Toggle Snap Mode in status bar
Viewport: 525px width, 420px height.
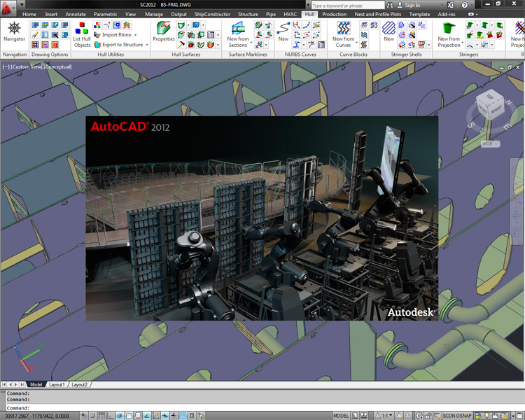pyautogui.click(x=92, y=416)
